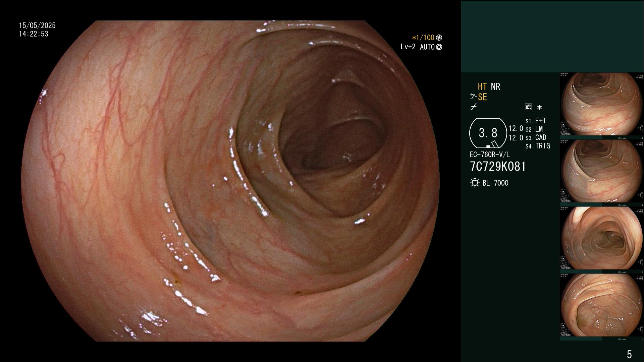
Task: Click the S2: LM switch assignment
Action: [534, 129]
